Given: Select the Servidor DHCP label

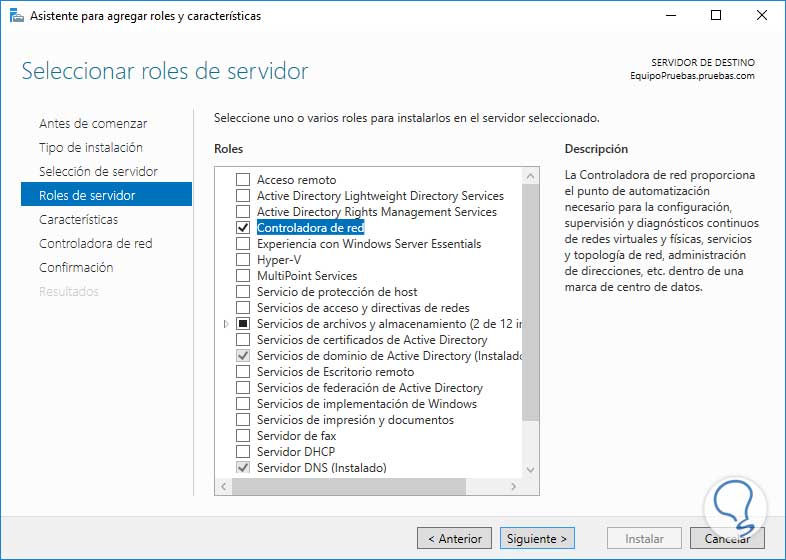Looking at the screenshot, I should [x=296, y=452].
